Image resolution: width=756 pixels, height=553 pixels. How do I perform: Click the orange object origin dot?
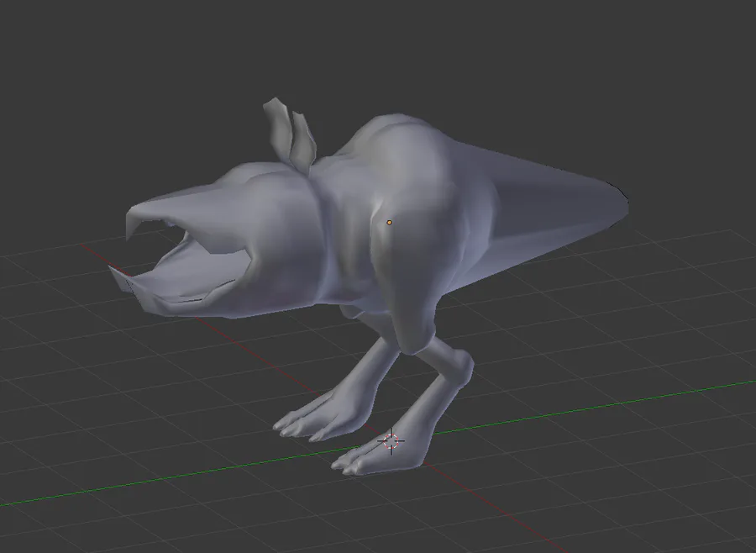(390, 223)
